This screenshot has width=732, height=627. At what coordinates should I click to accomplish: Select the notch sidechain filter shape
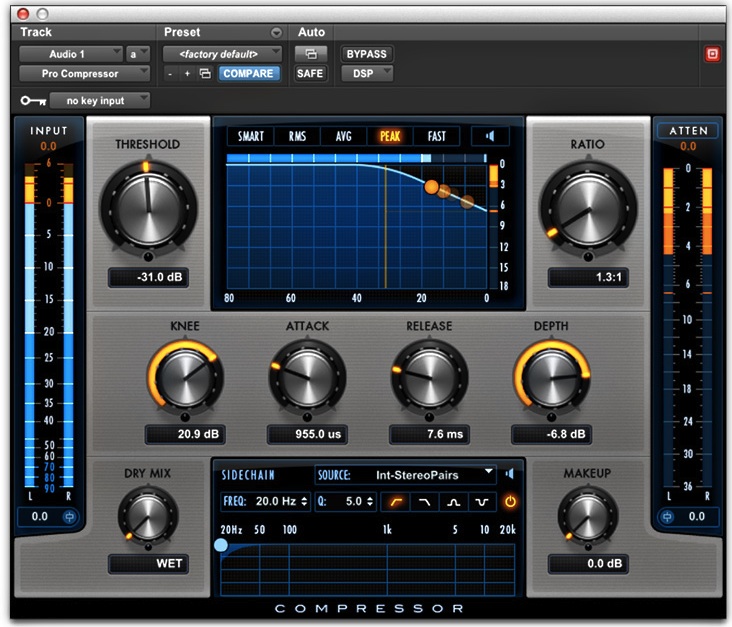[482, 502]
